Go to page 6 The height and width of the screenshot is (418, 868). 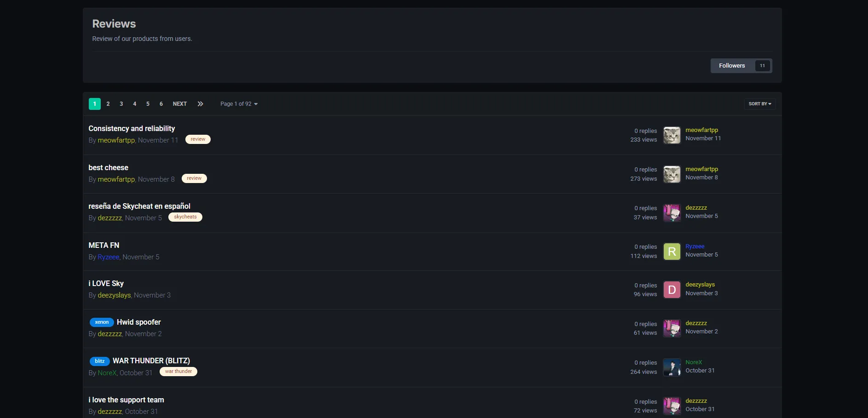(x=161, y=104)
